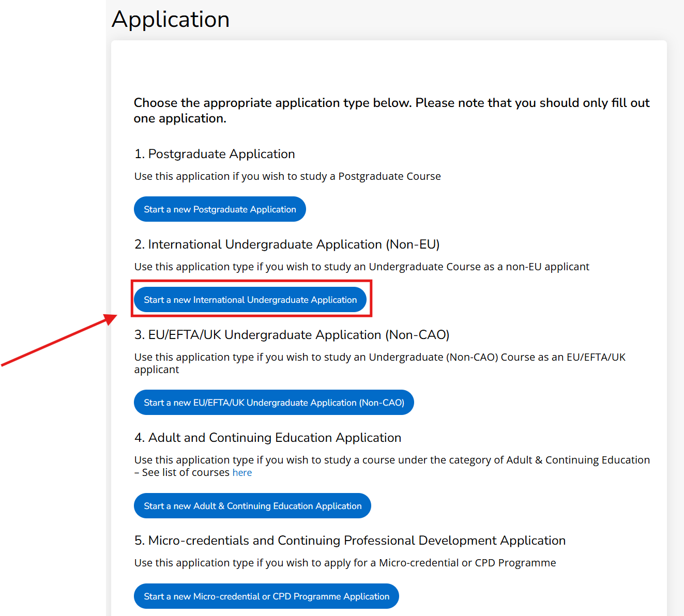The width and height of the screenshot is (684, 616).
Task: Click the 'Choose the appropriate application type' instruction
Action: point(391,111)
